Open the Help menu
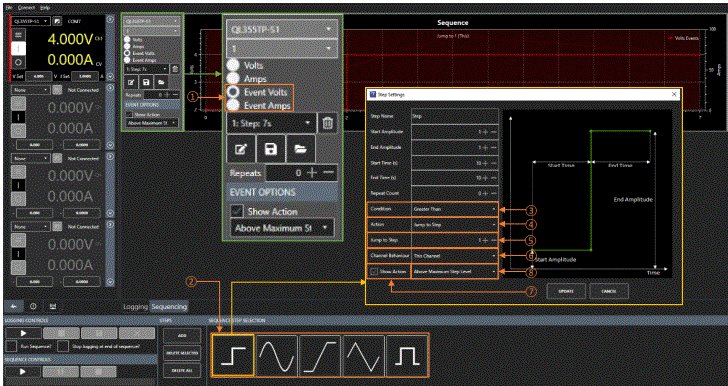 (x=45, y=7)
